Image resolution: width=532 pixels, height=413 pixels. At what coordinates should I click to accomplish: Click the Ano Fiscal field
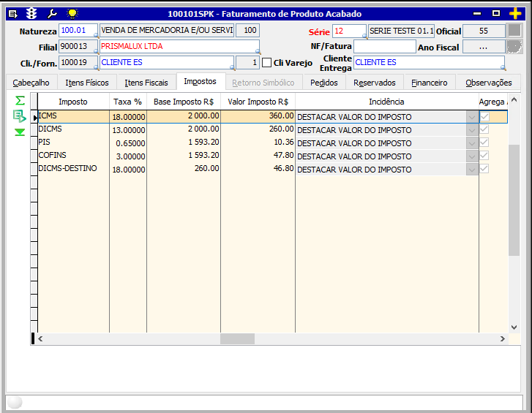click(484, 47)
